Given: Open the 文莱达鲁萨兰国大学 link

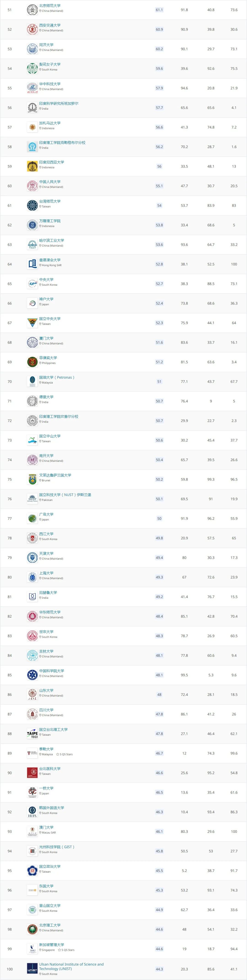Looking at the screenshot, I should (55, 475).
